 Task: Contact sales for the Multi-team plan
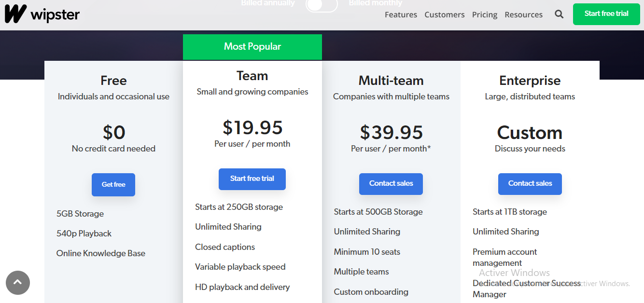(x=391, y=184)
